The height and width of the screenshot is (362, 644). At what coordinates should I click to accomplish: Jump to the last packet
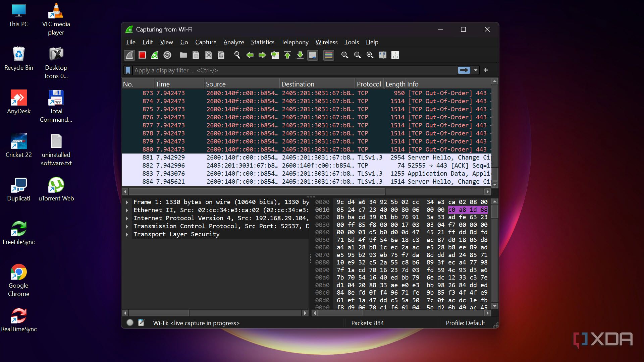tap(300, 55)
